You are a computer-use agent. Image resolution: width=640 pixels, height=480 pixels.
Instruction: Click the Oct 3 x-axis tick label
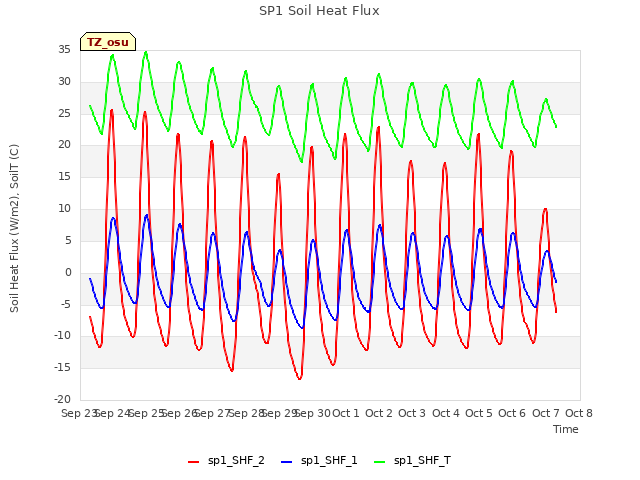click(x=412, y=413)
